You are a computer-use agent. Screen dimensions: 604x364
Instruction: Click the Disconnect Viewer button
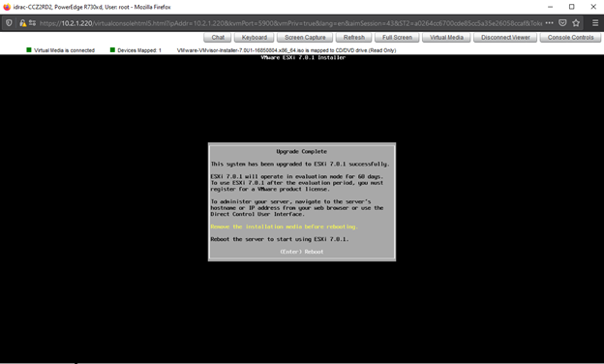point(505,38)
